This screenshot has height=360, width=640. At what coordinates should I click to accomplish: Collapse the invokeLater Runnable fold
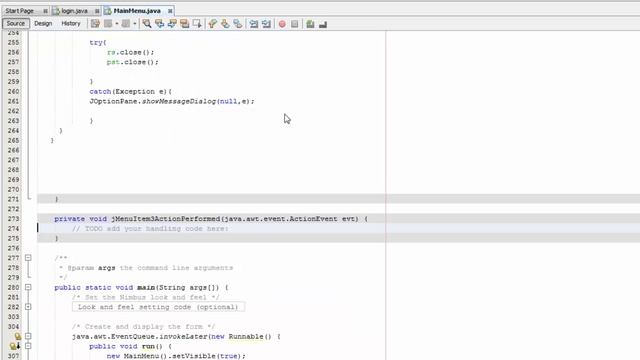pyautogui.click(x=28, y=336)
